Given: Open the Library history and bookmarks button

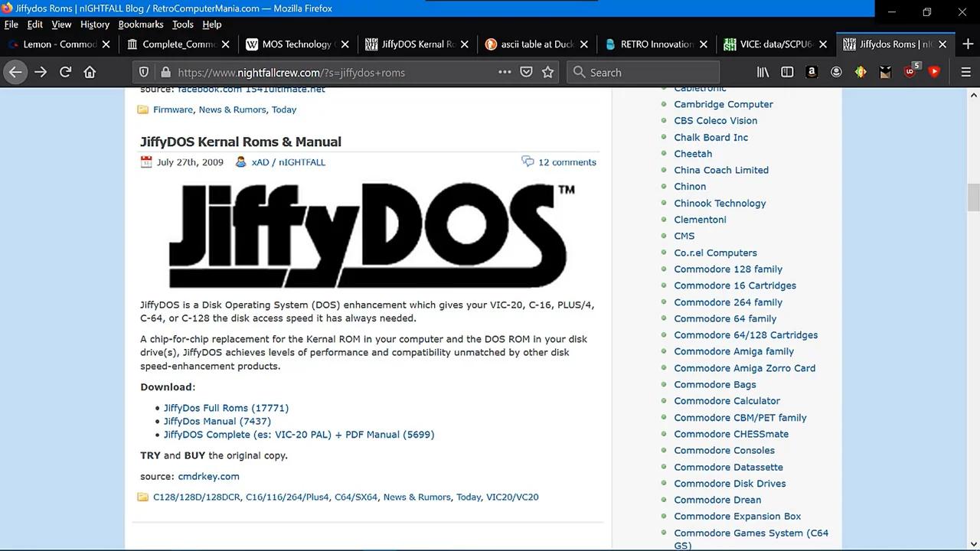Looking at the screenshot, I should [x=763, y=72].
